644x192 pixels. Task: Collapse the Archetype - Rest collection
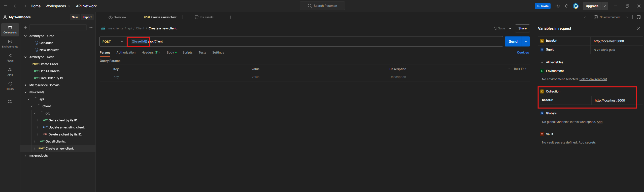(25, 57)
